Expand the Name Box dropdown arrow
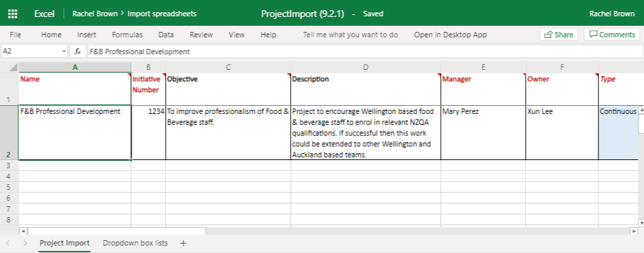 click(x=64, y=52)
